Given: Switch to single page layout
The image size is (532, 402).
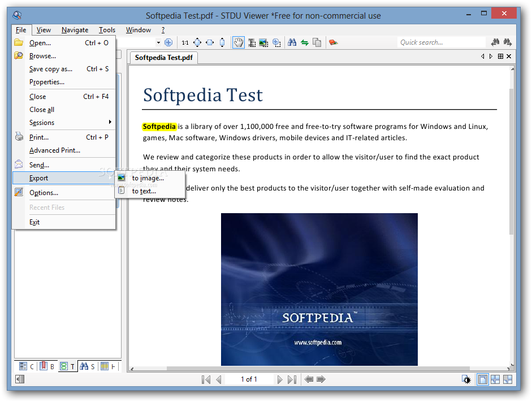Looking at the screenshot, I should 482,379.
